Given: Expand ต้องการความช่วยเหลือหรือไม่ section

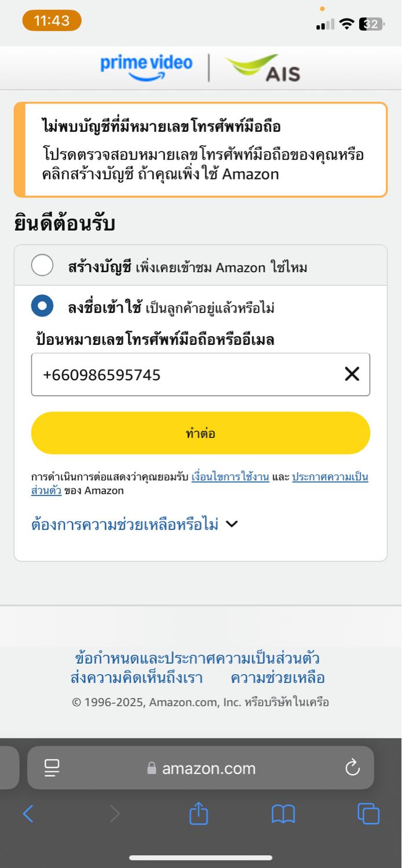Looking at the screenshot, I should (x=134, y=524).
